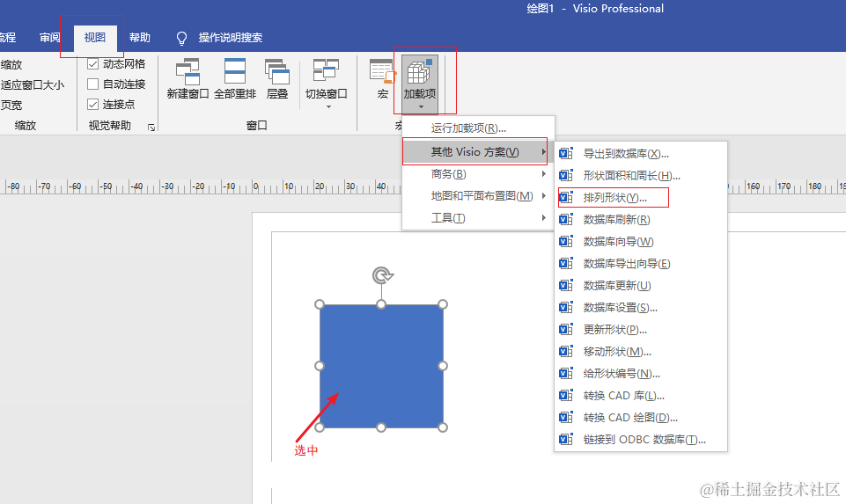This screenshot has width=846, height=504.
Task: Click the icon beside 数据库导出向导(E)
Action: (x=566, y=264)
